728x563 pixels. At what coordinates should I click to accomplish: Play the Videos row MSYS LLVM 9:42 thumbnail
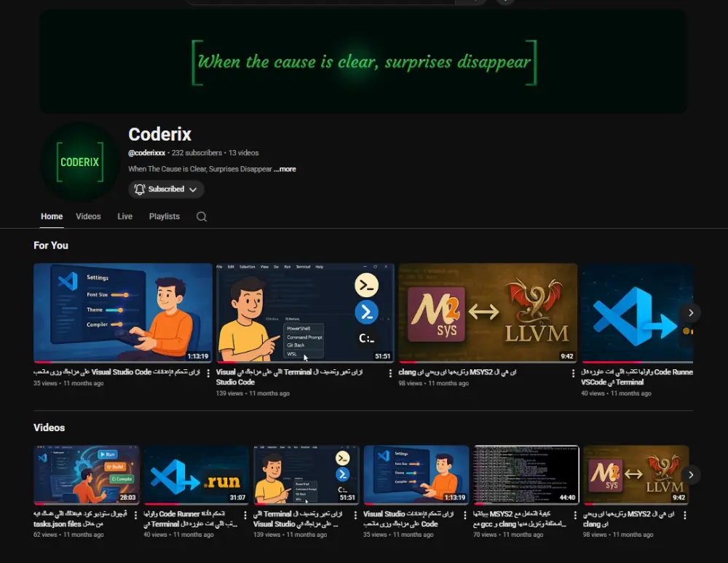636,475
